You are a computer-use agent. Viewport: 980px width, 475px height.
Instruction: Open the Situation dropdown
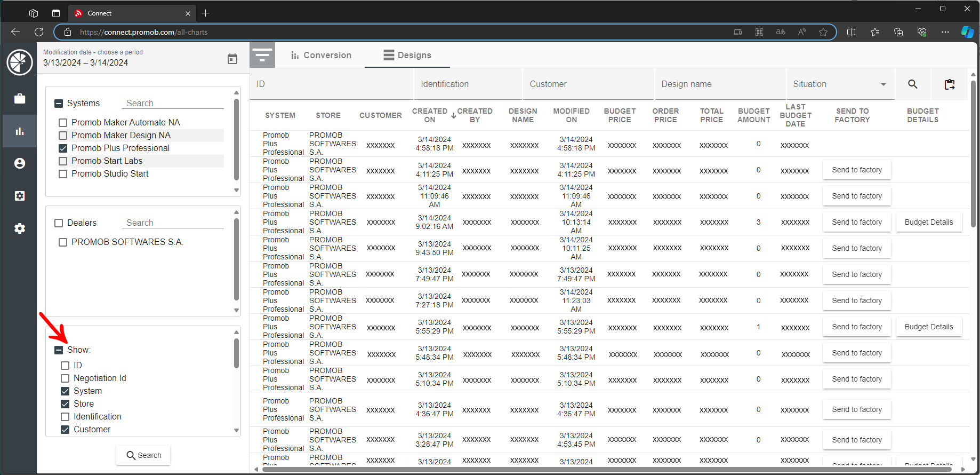pos(840,84)
